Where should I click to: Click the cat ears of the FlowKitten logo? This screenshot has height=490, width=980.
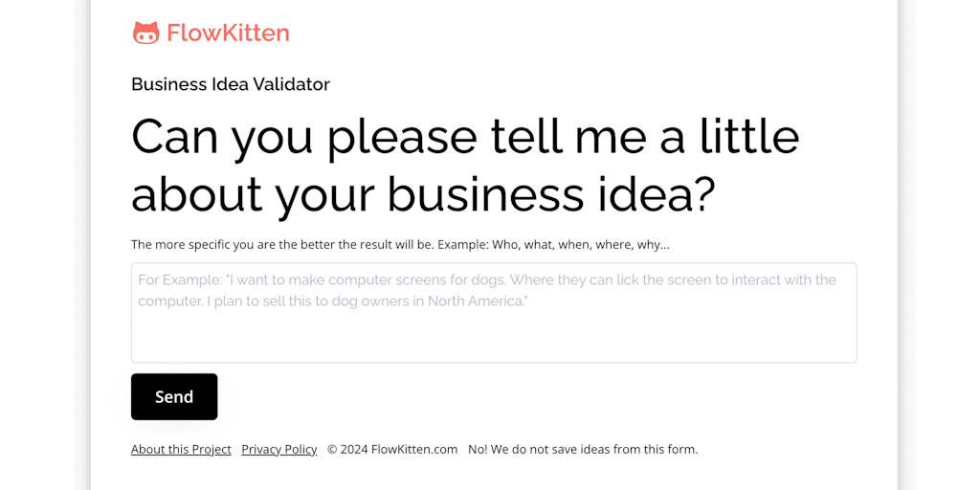(145, 25)
